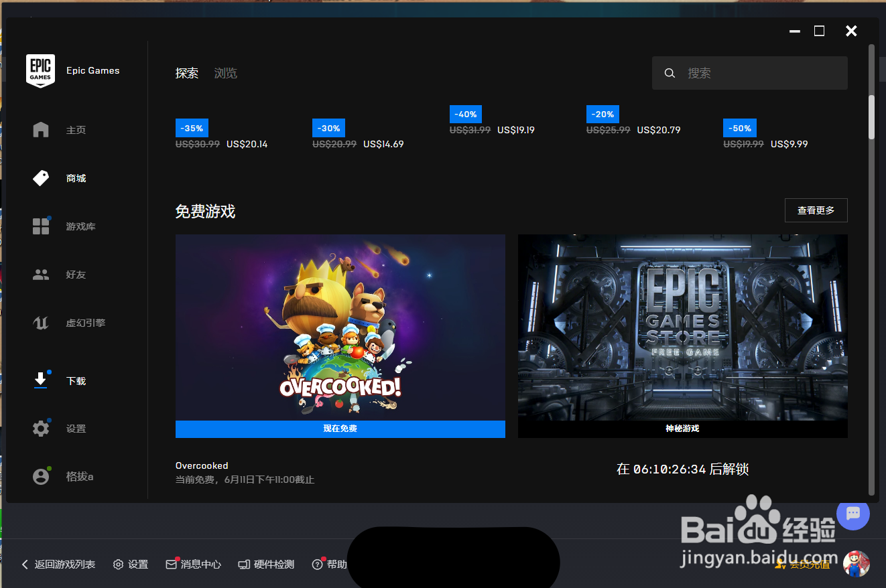Click the 会员充值 link at bottom

[810, 565]
